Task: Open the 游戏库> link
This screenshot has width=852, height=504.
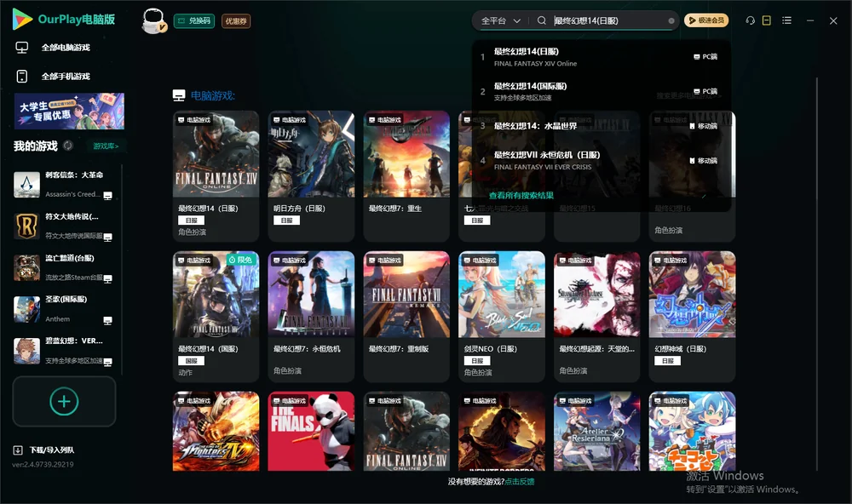Action: coord(106,146)
